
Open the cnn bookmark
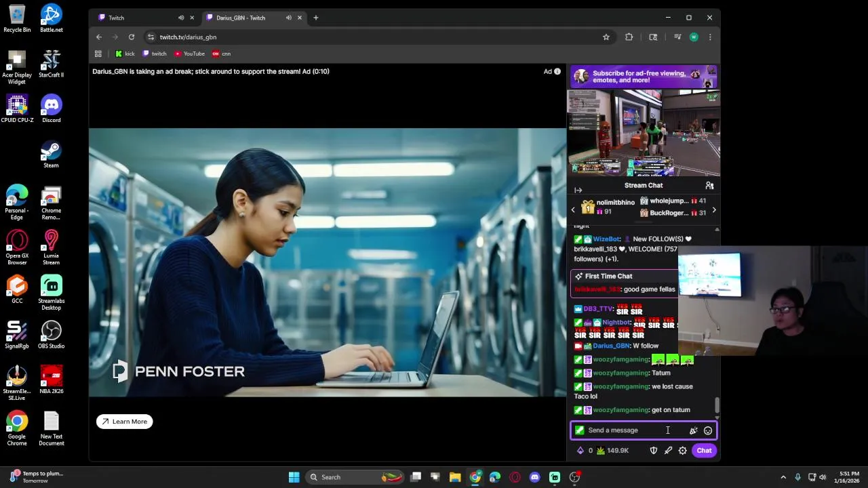pyautogui.click(x=221, y=54)
